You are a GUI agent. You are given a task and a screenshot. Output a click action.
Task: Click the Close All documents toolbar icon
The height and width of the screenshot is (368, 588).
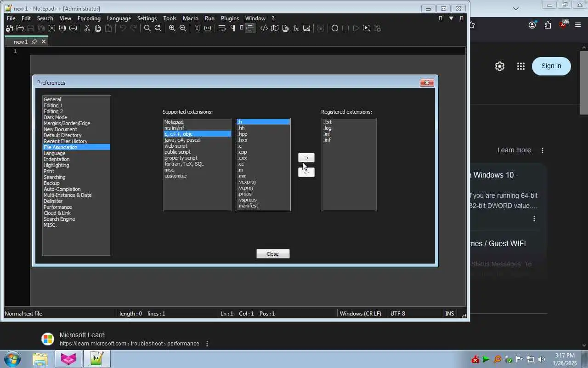62,28
